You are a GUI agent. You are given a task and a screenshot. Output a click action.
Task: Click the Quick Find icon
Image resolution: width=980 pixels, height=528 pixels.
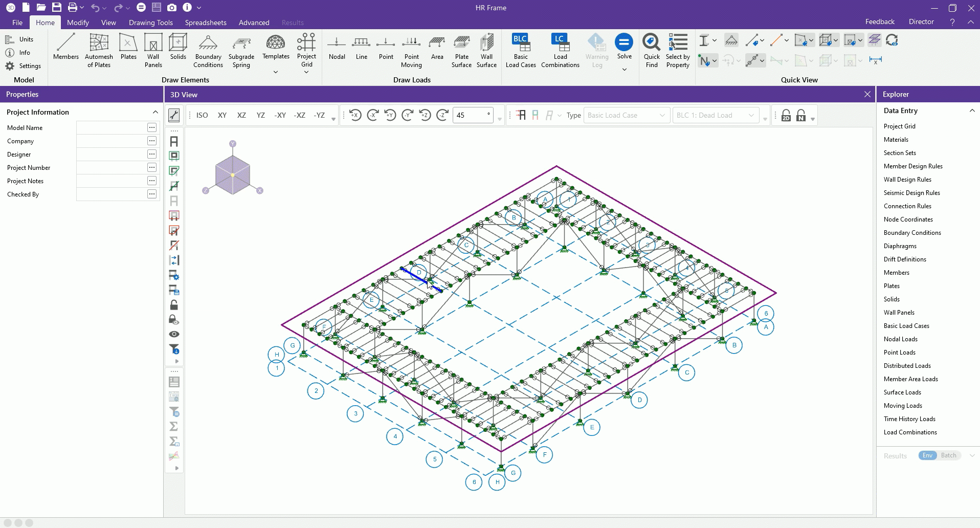pos(651,49)
